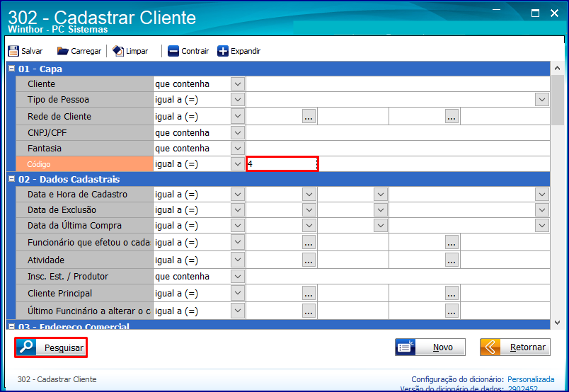
Task: Open Insc. Est. / Produtor operator dropdown
Action: click(238, 277)
